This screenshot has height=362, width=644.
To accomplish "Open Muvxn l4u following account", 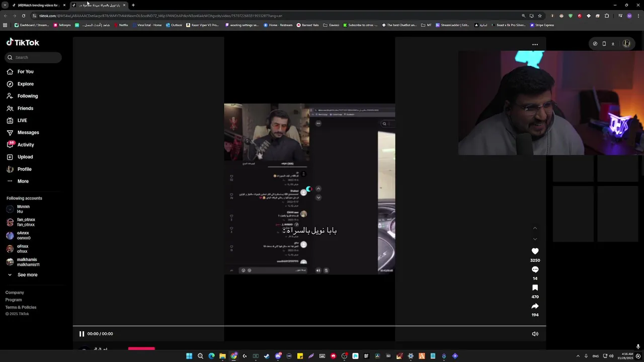I will [19, 209].
